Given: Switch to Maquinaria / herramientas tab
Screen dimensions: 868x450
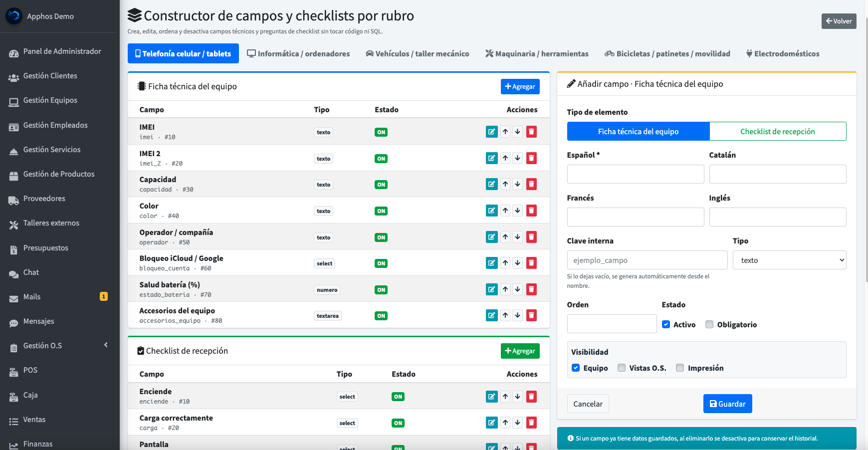Looking at the screenshot, I should (537, 53).
